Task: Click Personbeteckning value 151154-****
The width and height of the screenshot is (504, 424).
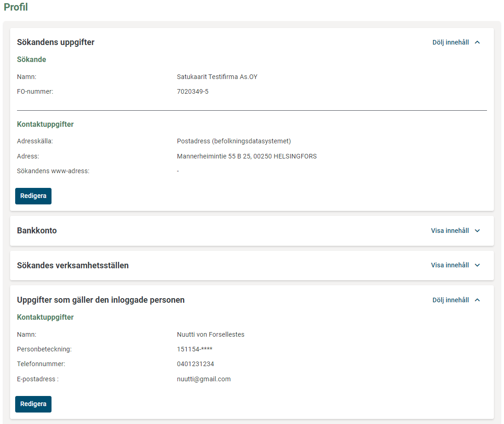Action: coord(195,349)
